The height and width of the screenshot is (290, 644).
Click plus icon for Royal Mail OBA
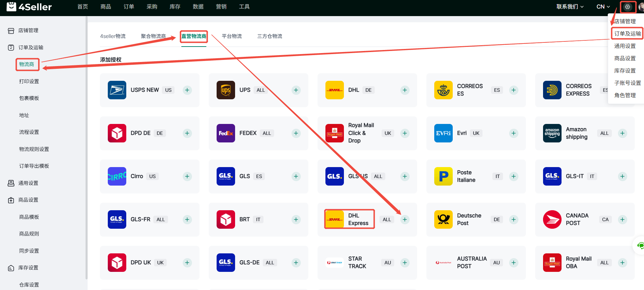(622, 263)
